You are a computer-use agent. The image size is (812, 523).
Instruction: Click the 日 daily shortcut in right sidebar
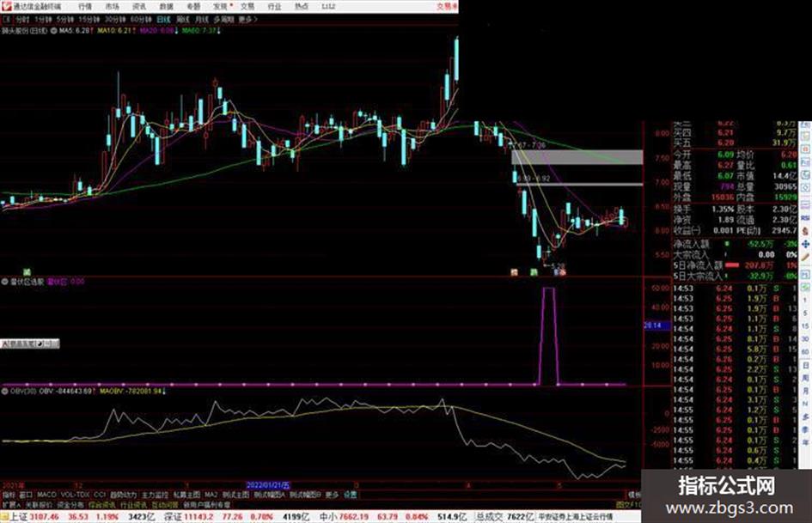[805, 365]
